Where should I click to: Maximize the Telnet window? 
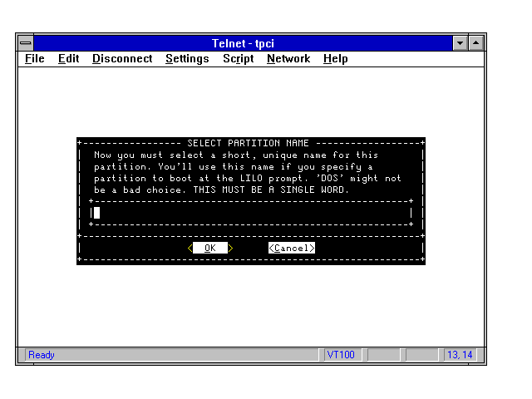(x=476, y=42)
